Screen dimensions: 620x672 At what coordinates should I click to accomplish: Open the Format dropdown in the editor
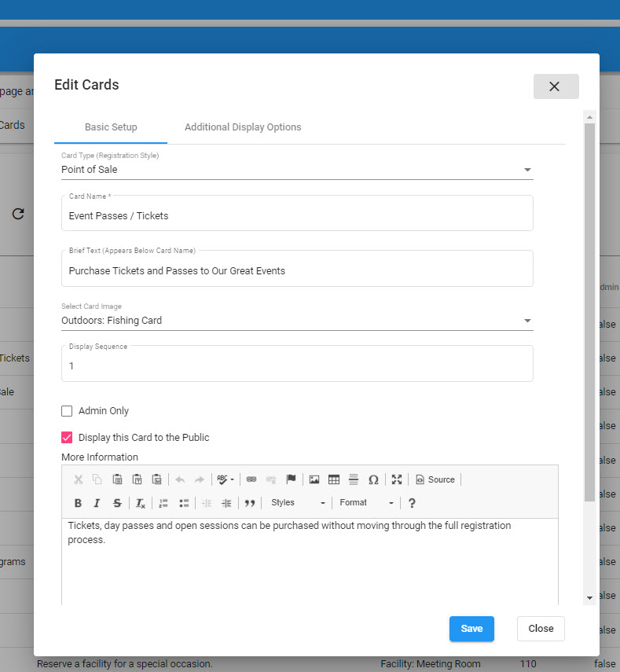click(366, 503)
